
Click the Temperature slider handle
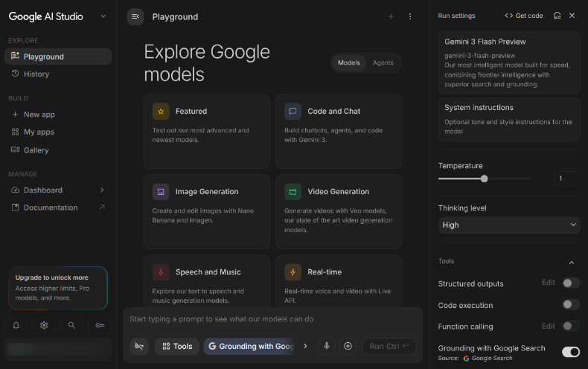pos(484,179)
